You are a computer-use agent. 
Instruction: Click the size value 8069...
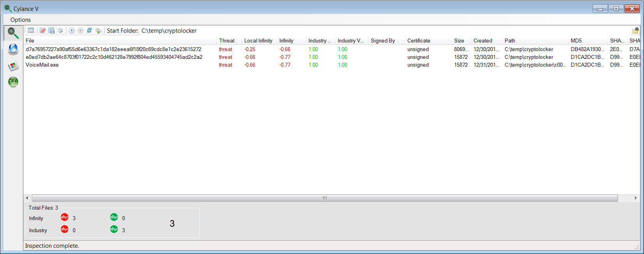[x=461, y=49]
